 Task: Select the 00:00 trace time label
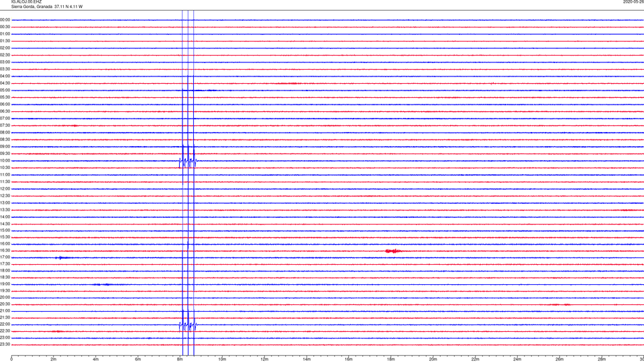[5, 19]
